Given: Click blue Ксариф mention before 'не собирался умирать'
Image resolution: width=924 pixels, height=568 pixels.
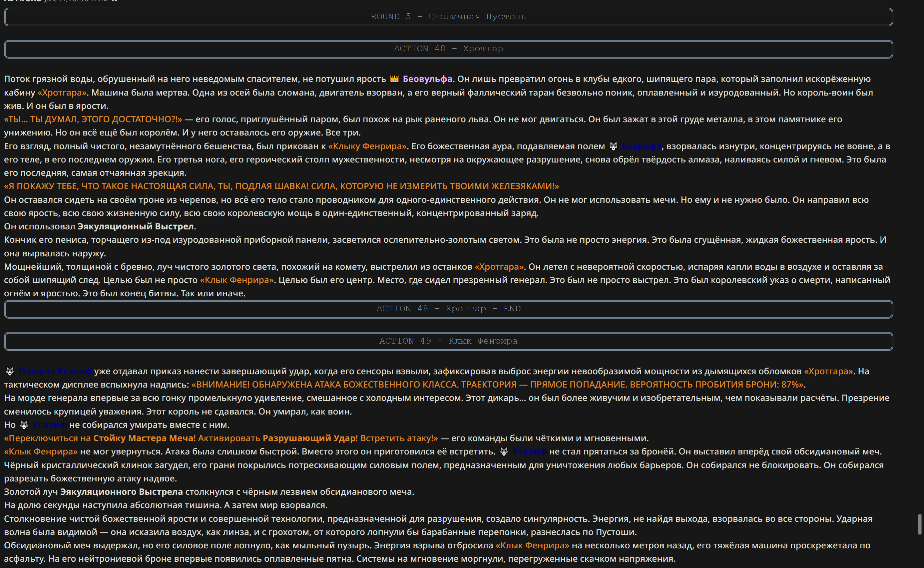Looking at the screenshot, I should [x=49, y=425].
